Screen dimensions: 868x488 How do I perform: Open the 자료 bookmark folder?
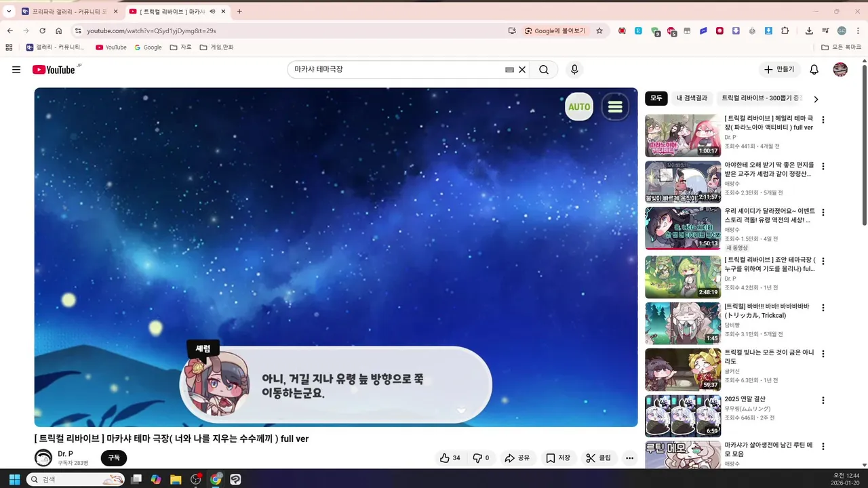tap(181, 47)
